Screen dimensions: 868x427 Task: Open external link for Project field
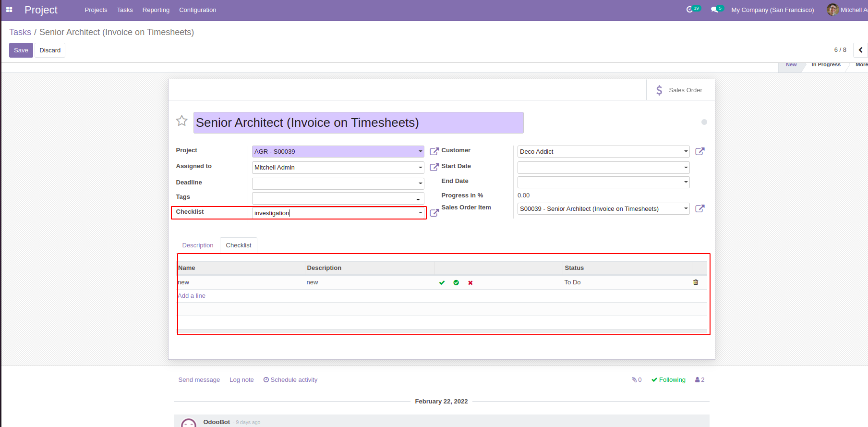(x=434, y=151)
